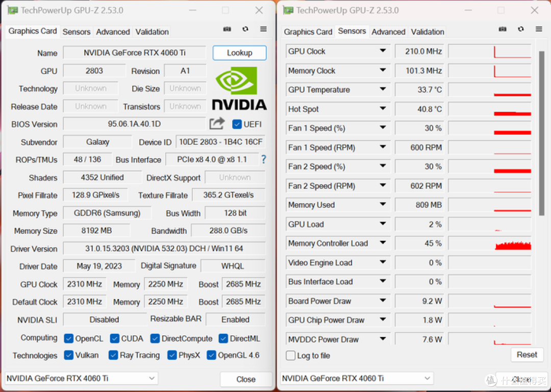Open the GPU selector dropdown in the left window

point(82,378)
